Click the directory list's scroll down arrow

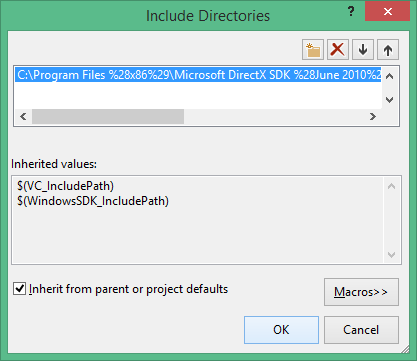389,99
